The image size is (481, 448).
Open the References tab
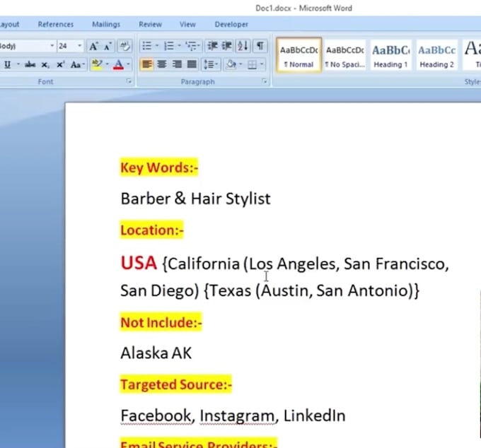pos(55,24)
